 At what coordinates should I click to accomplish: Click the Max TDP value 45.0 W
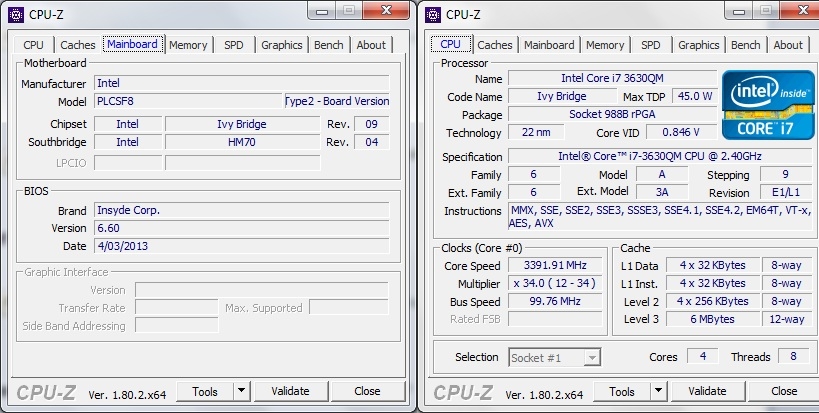(695, 97)
